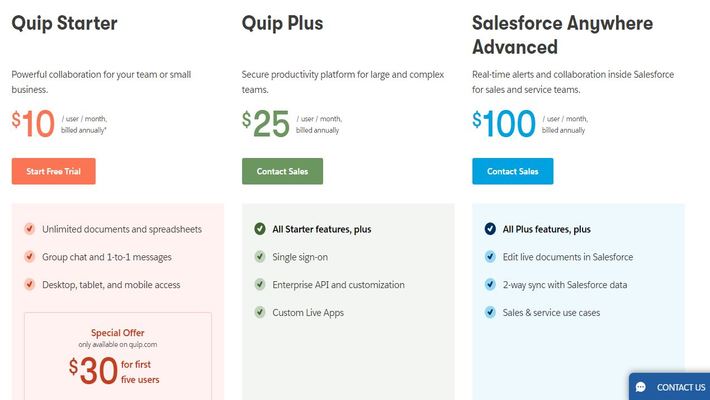
Task: Click the Start Free Trial button
Action: click(x=53, y=171)
